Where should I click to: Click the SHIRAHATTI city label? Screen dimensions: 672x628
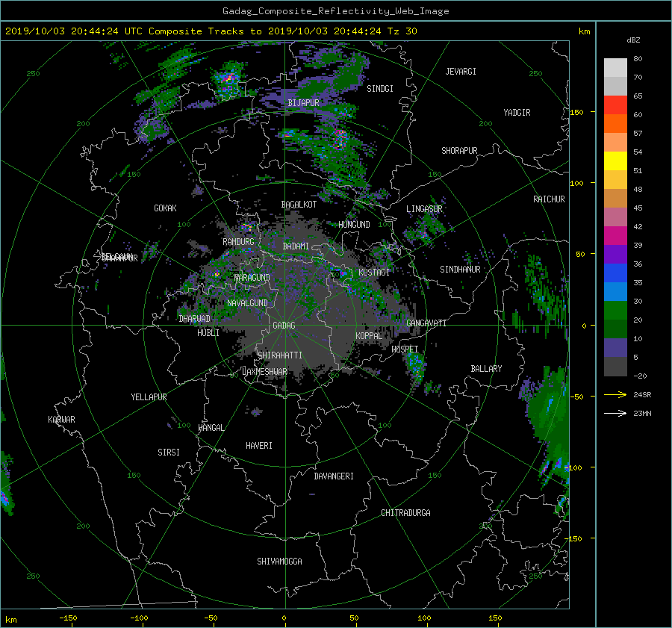point(280,355)
